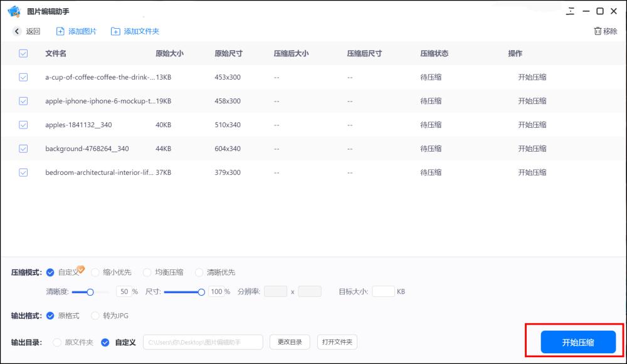Click the VIP crown badge beside 自定义
This screenshot has height=364, width=627.
pos(80,269)
